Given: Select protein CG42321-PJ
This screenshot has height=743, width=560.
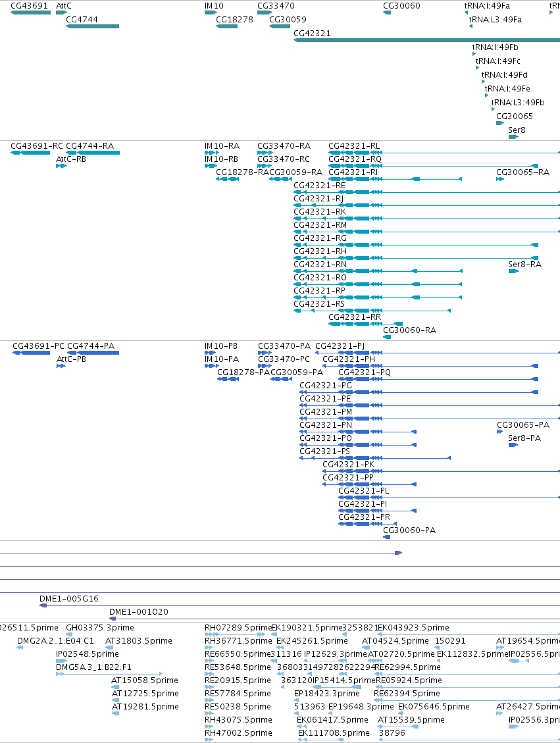Looking at the screenshot, I should [438, 353].
